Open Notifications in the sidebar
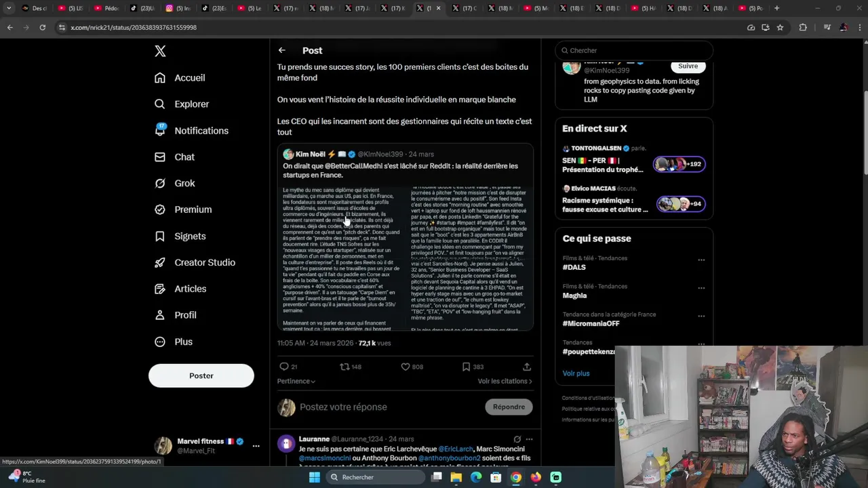Screen dimensions: 868x488 point(191,130)
